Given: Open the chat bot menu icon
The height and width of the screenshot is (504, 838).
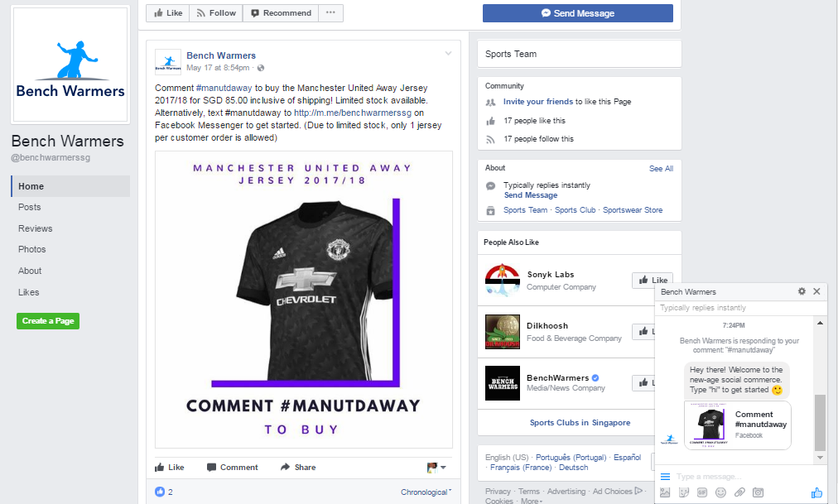Looking at the screenshot, I should pyautogui.click(x=665, y=476).
